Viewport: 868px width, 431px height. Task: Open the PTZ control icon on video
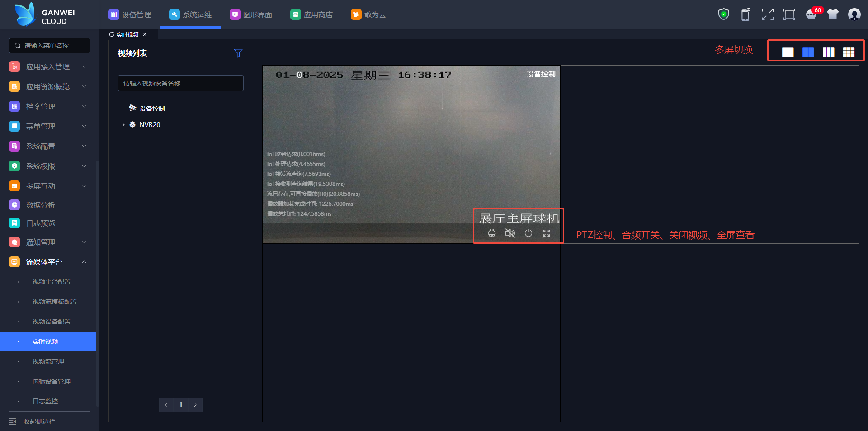click(491, 233)
